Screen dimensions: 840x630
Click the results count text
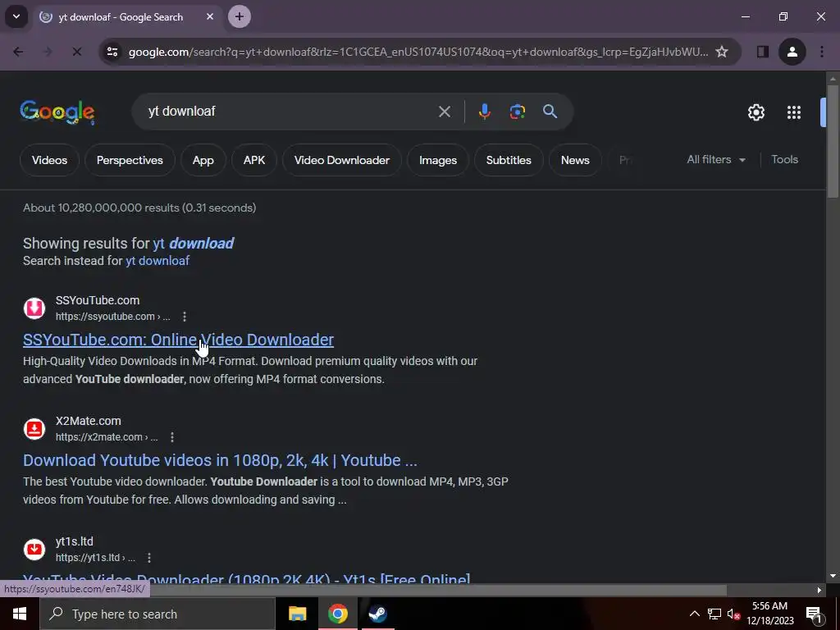tap(139, 208)
